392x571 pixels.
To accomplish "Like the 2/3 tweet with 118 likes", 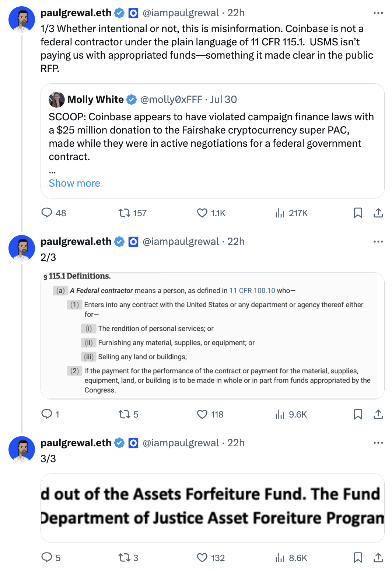I will pyautogui.click(x=202, y=414).
